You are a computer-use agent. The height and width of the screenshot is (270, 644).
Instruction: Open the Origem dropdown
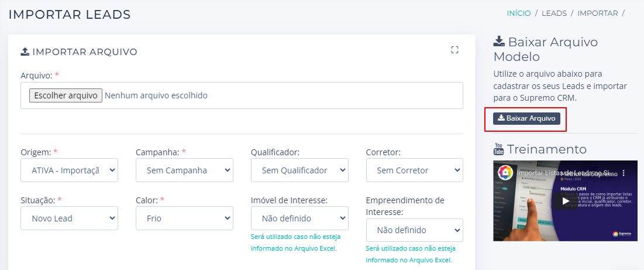[70, 170]
